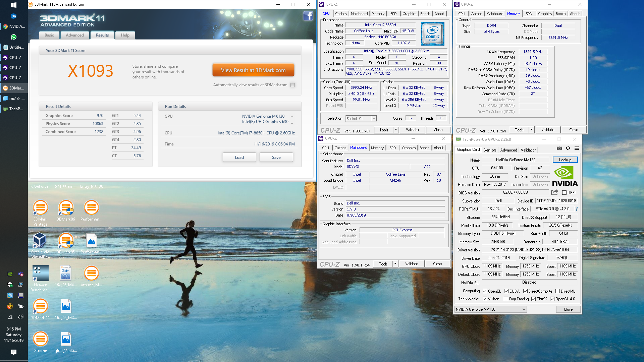Select the glod_Vanta... image file icon
The image size is (644, 362).
point(66,342)
